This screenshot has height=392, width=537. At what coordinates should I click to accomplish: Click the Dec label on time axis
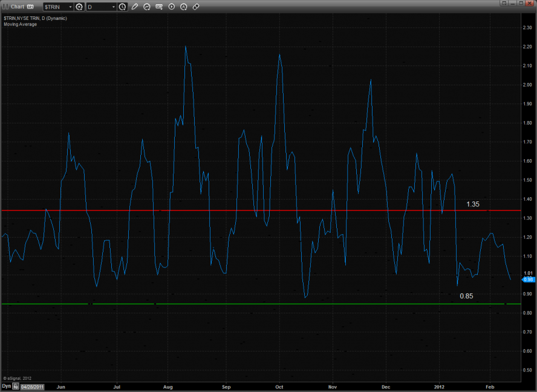(x=386, y=387)
